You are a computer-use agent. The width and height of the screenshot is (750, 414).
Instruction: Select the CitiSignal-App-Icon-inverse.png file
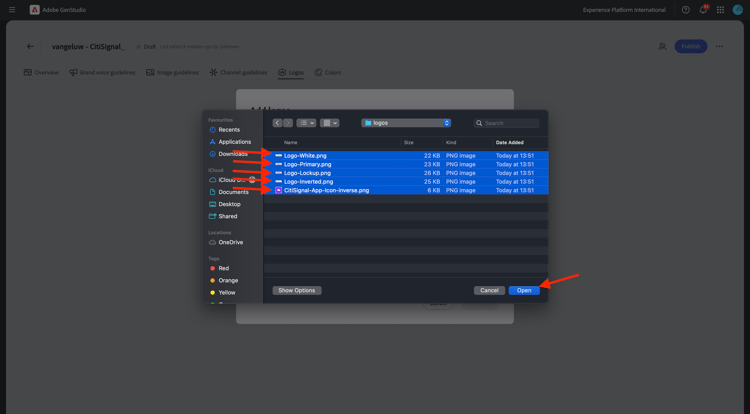tap(406, 190)
